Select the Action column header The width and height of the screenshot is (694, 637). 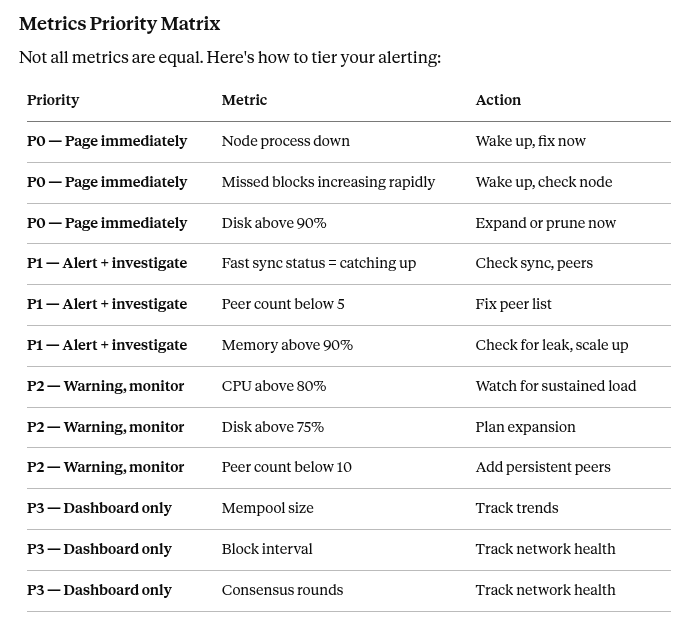(x=498, y=100)
